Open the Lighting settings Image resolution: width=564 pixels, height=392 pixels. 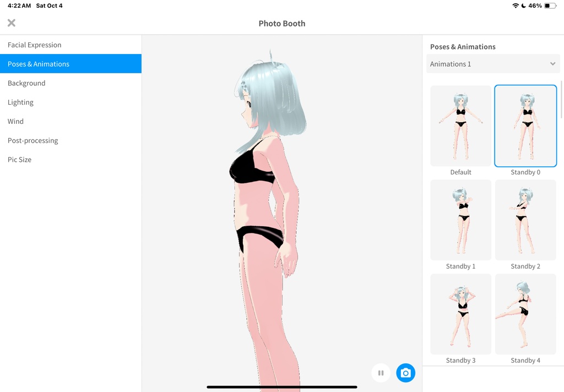pos(20,102)
